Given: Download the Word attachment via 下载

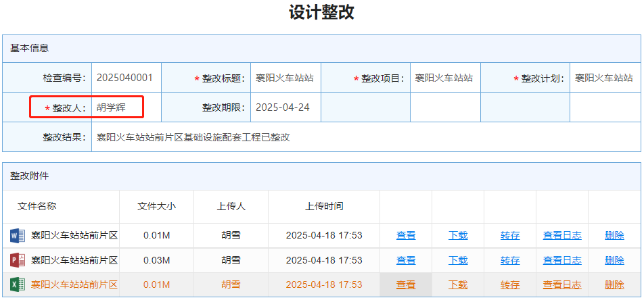Looking at the screenshot, I should coord(458,236).
